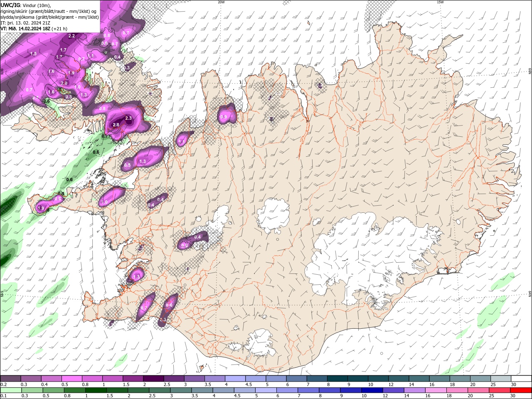Click the '0.1' label on the lower colour scale
This screenshot has height=399, width=532.
click(x=4, y=396)
